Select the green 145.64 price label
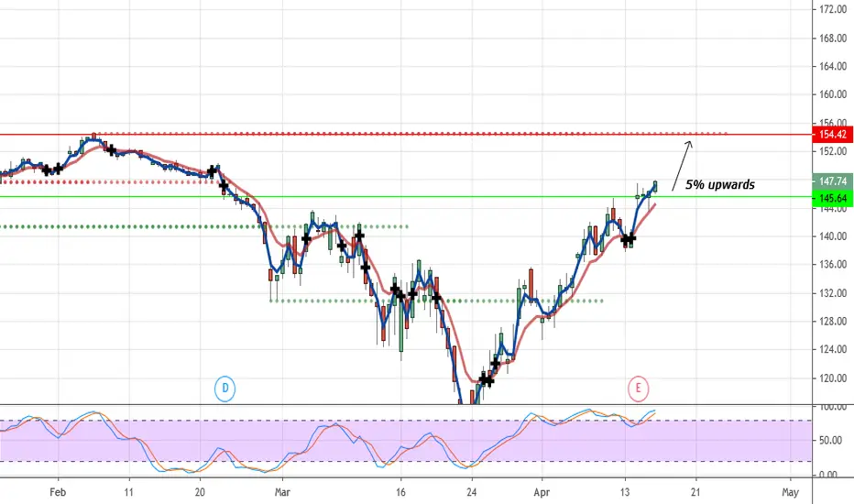 pyautogui.click(x=832, y=198)
